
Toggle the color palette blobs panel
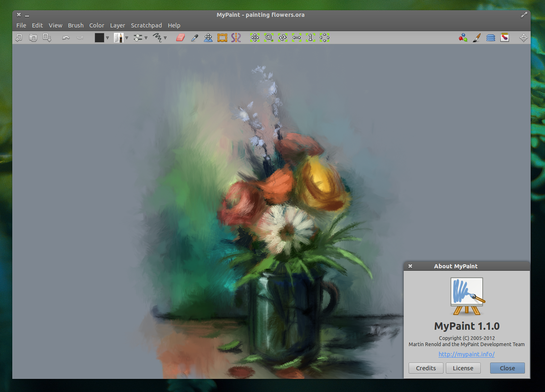point(463,38)
